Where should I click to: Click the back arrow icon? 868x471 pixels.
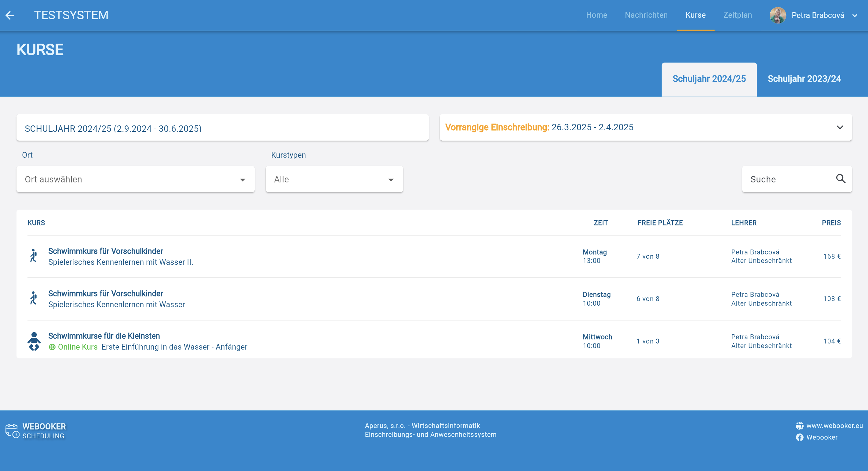[10, 15]
